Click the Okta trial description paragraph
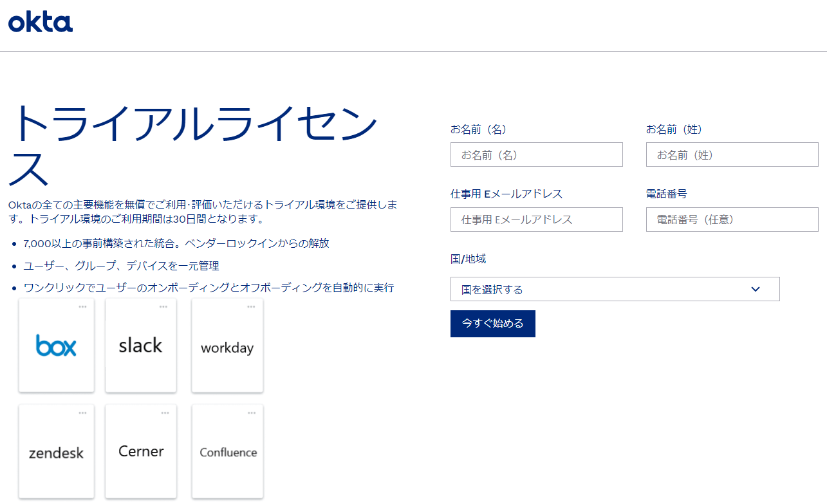The width and height of the screenshot is (827, 504). click(203, 212)
